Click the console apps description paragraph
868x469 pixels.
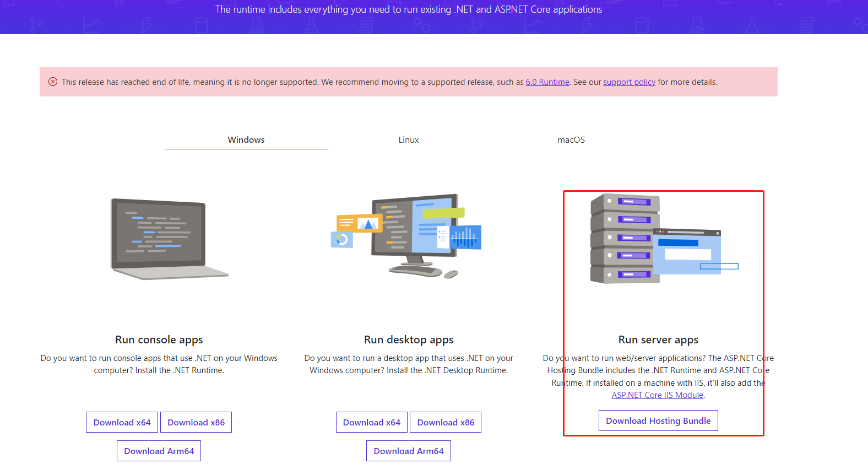click(x=159, y=364)
